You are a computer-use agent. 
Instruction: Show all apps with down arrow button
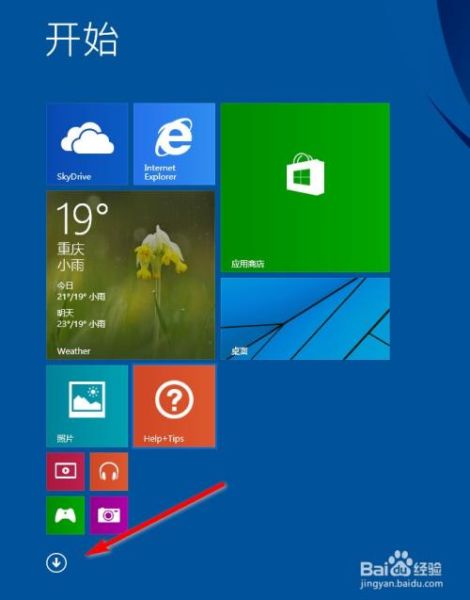pyautogui.click(x=56, y=562)
